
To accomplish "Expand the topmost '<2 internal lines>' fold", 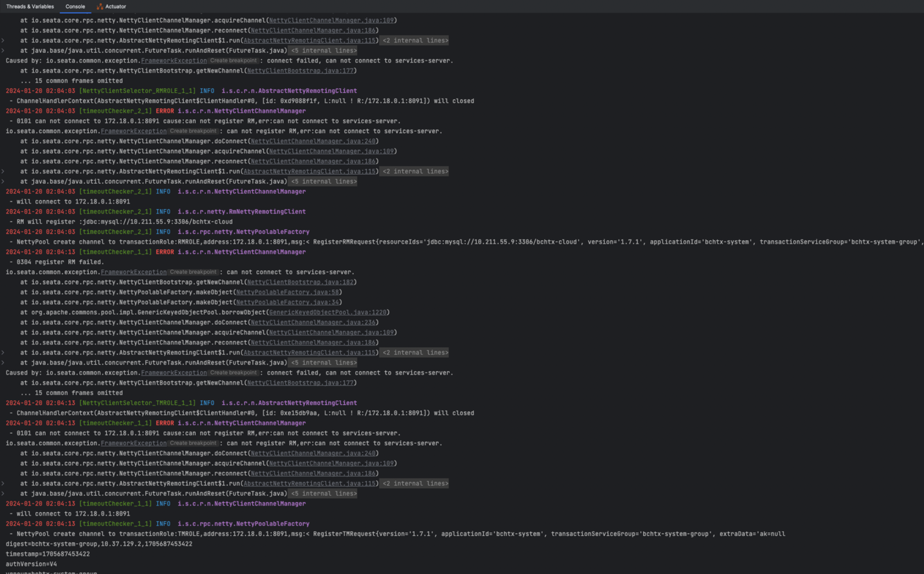I will pos(415,41).
